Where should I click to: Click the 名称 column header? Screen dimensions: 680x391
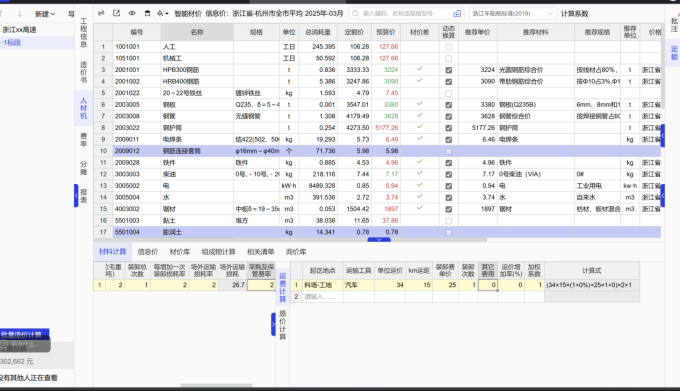tap(197, 32)
